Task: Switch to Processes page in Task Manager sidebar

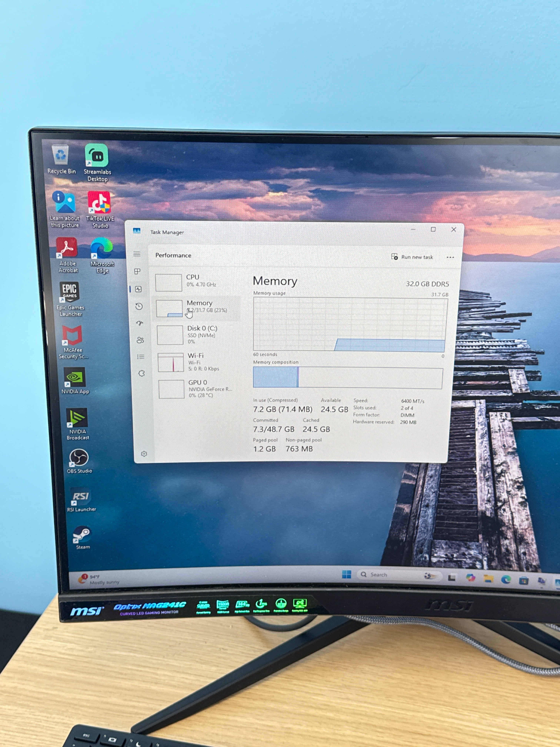Action: point(137,272)
